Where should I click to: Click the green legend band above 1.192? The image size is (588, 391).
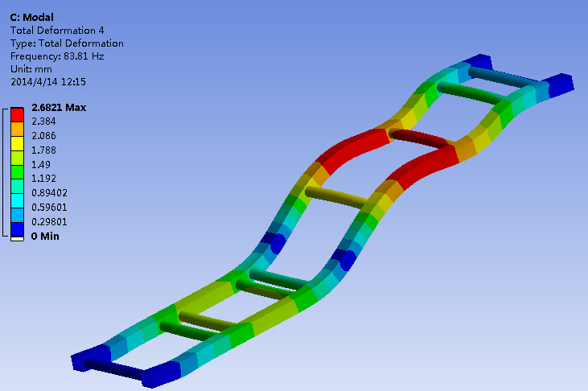tap(17, 172)
